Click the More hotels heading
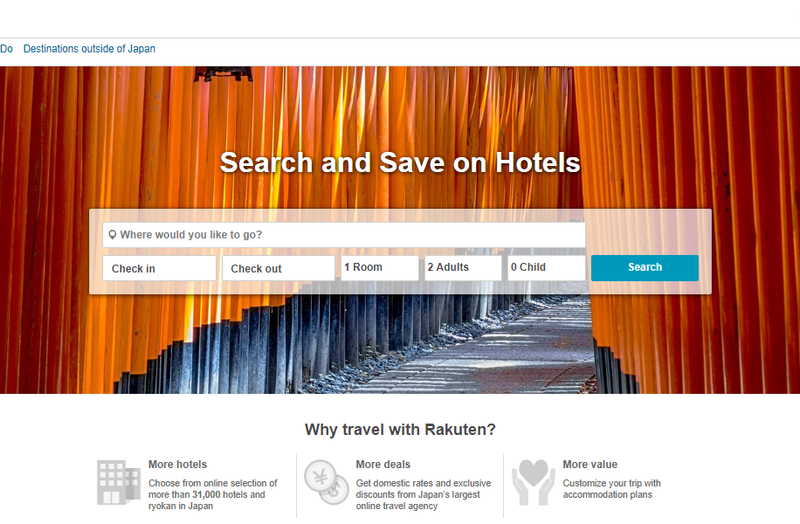Screen dimensions: 800x524 (178, 464)
